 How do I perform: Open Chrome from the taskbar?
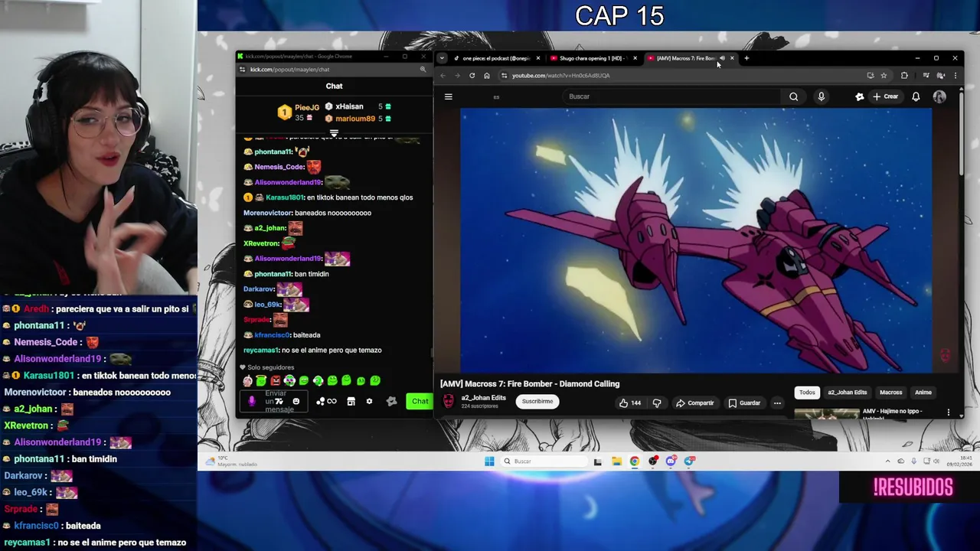[635, 461]
